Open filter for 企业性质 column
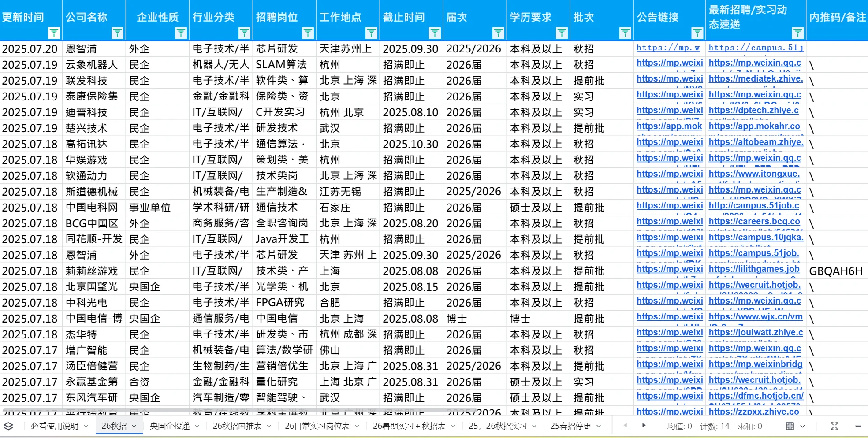 tap(181, 33)
